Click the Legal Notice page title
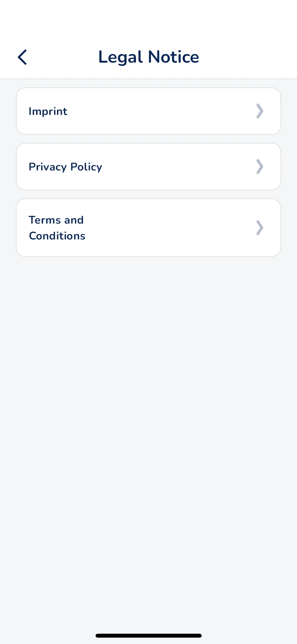This screenshot has width=297, height=644. point(149,57)
